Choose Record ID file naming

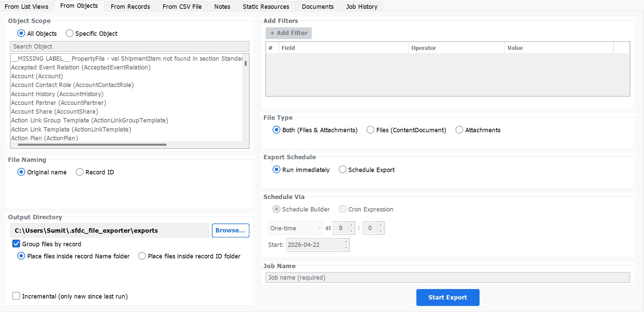80,172
